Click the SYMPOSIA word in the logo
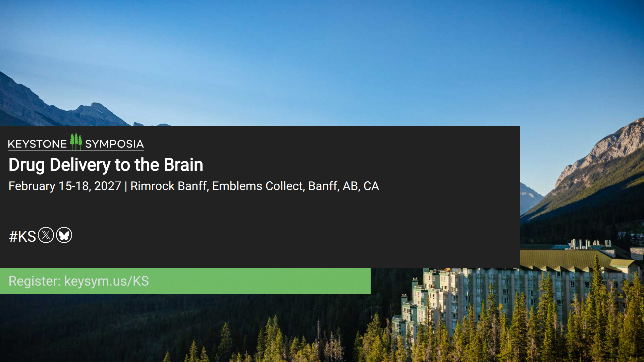 pyautogui.click(x=114, y=144)
